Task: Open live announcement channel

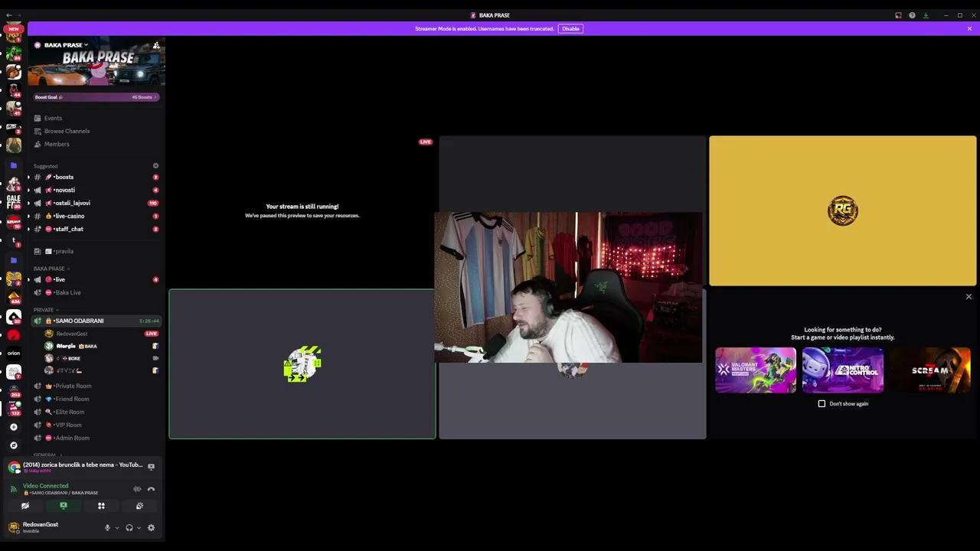Action: pyautogui.click(x=96, y=279)
